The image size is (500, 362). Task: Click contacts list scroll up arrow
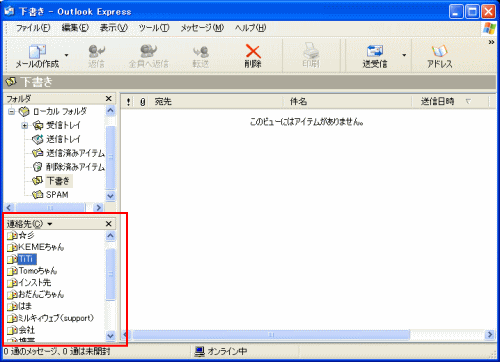pyautogui.click(x=111, y=236)
